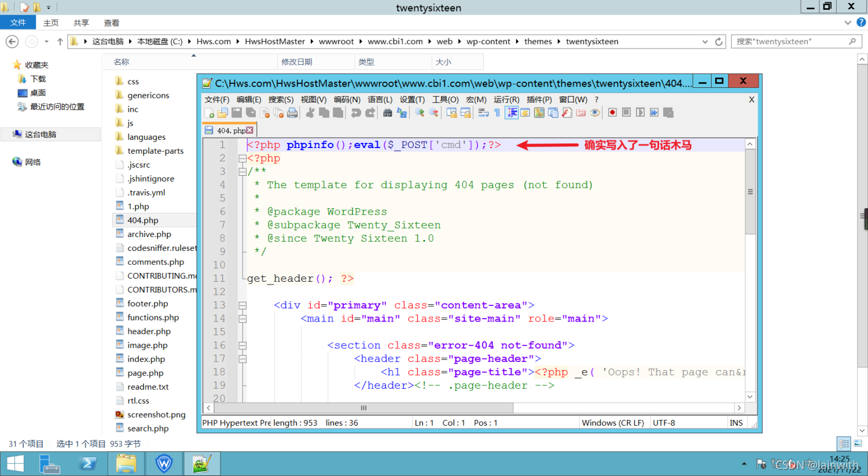Zoom out of editor text
868x476 pixels.
[434, 113]
